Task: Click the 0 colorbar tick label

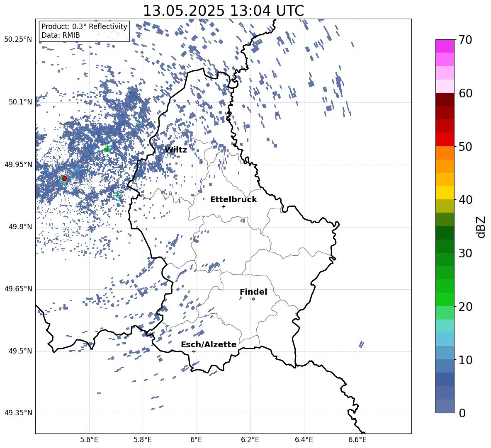Action: click(x=462, y=413)
